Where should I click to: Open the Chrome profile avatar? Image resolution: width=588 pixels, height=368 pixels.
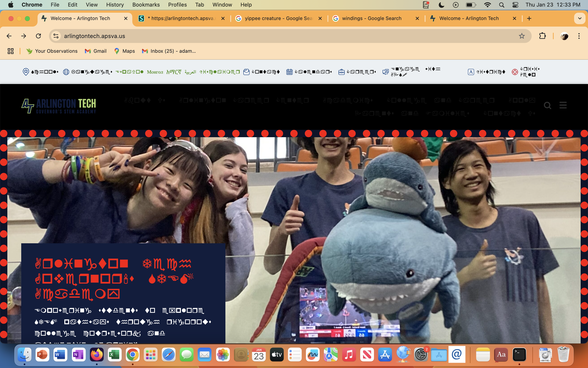[x=564, y=36]
